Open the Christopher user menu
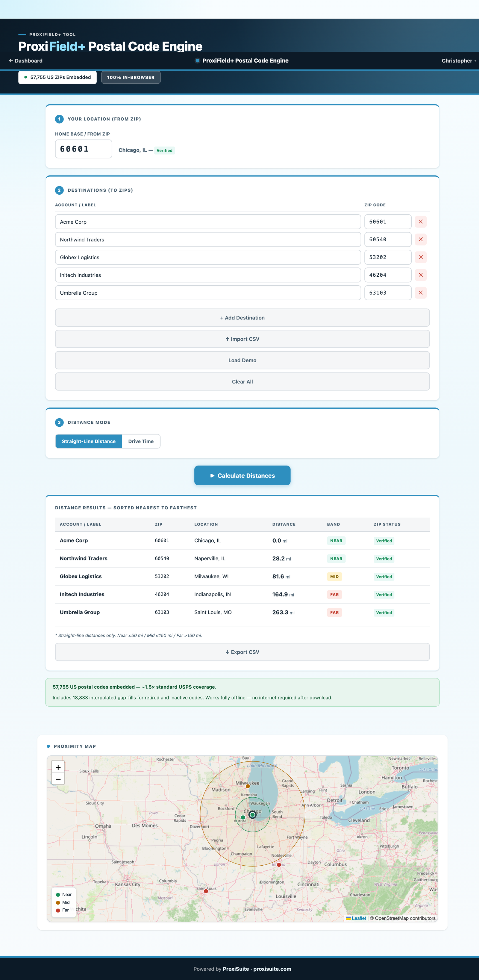The width and height of the screenshot is (479, 980). coord(458,61)
